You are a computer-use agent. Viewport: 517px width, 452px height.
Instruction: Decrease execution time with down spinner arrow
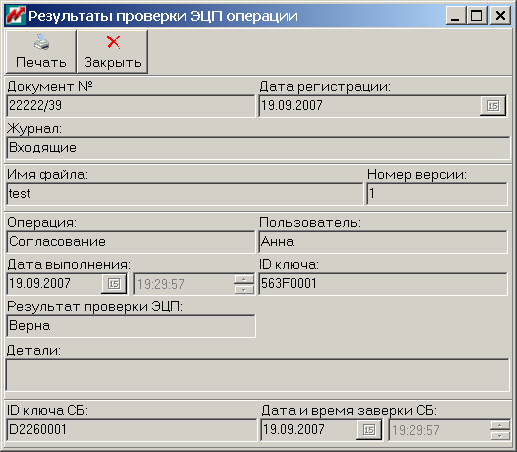[x=244, y=289]
